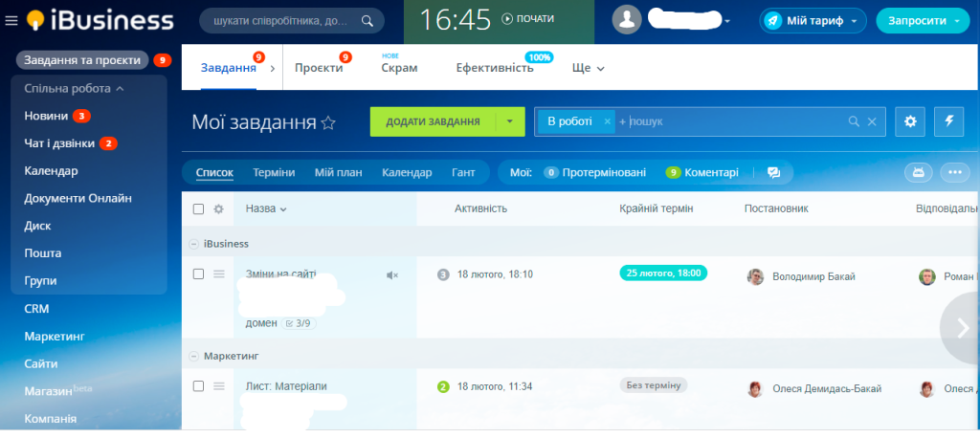Click green activity counter 2 for Лист: Матеріали
The height and width of the screenshot is (438, 980).
coord(444,386)
